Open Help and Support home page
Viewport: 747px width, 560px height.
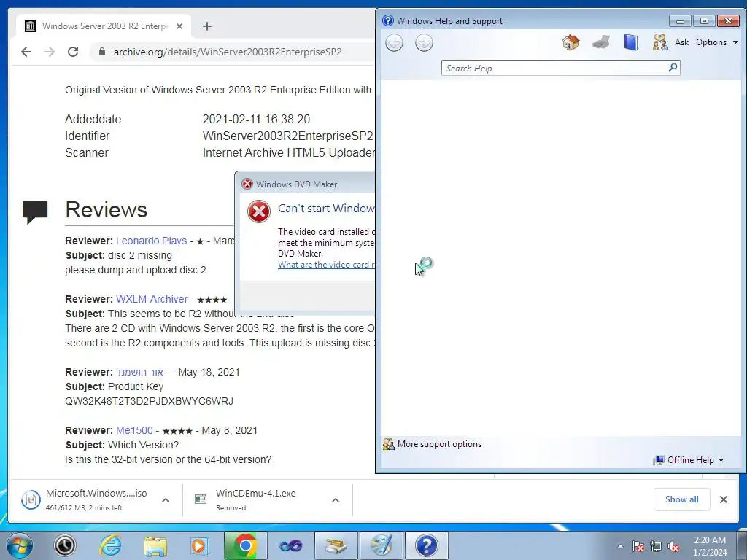570,42
